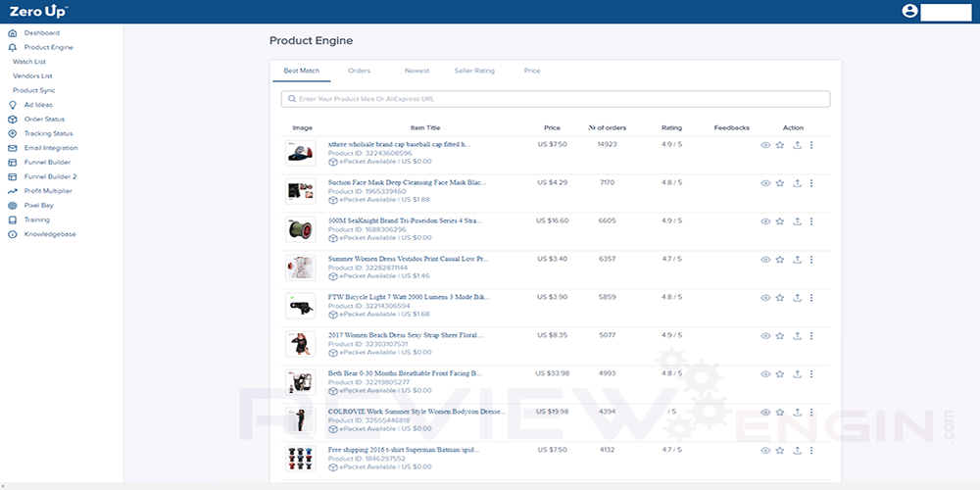Viewport: 980px width, 490px height.
Task: Click the Funnel Builder layout icon
Action: coord(13,163)
